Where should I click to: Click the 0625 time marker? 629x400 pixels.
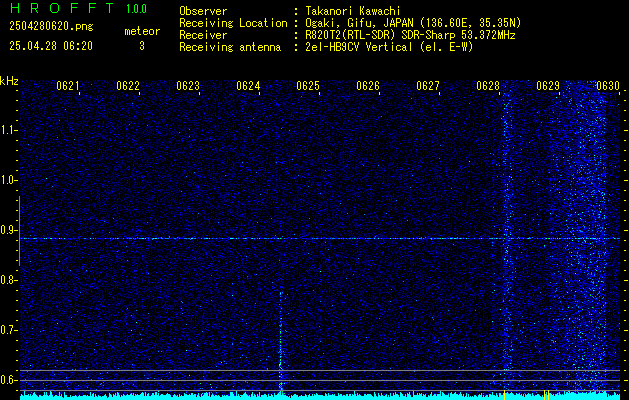pyautogui.click(x=308, y=86)
